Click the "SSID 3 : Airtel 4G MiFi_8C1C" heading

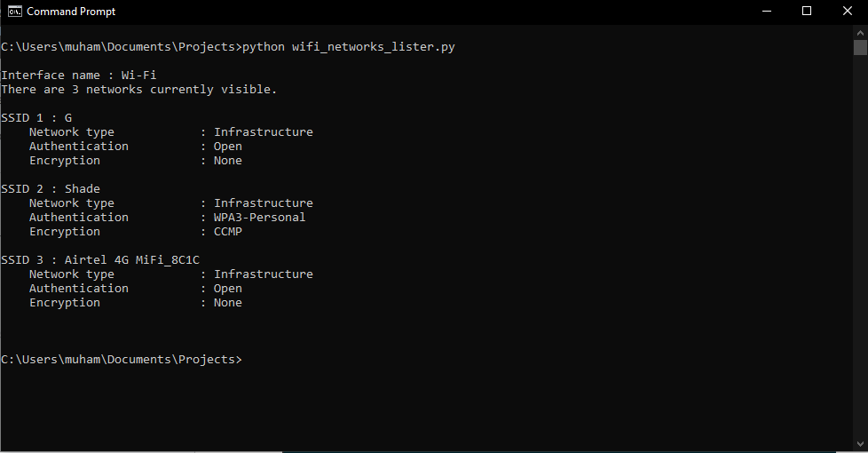click(x=100, y=260)
